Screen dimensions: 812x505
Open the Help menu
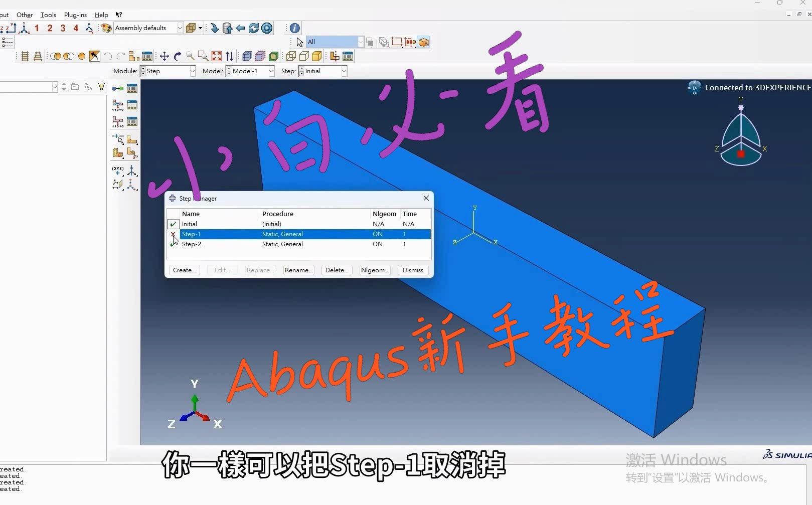pos(101,15)
